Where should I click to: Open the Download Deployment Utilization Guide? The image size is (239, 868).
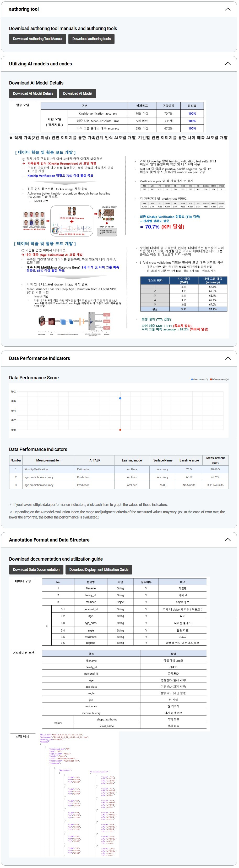pyautogui.click(x=99, y=570)
